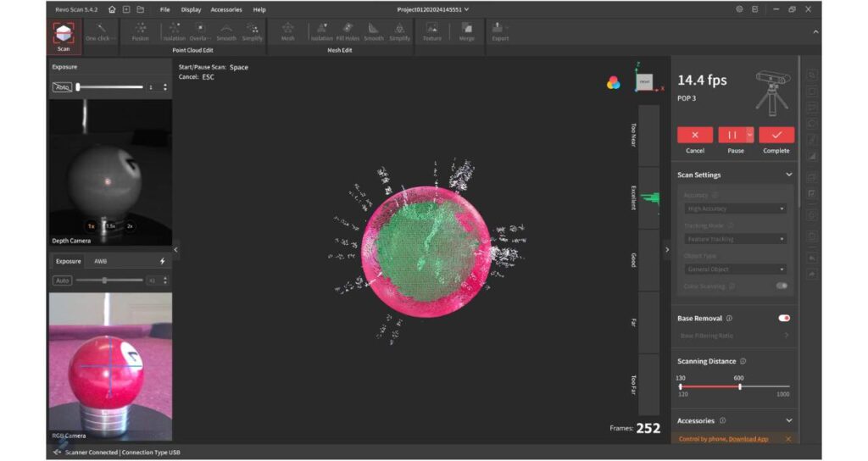Image resolution: width=868 pixels, height=461 pixels.
Task: Select 1.5x depth camera zoom
Action: (x=111, y=225)
